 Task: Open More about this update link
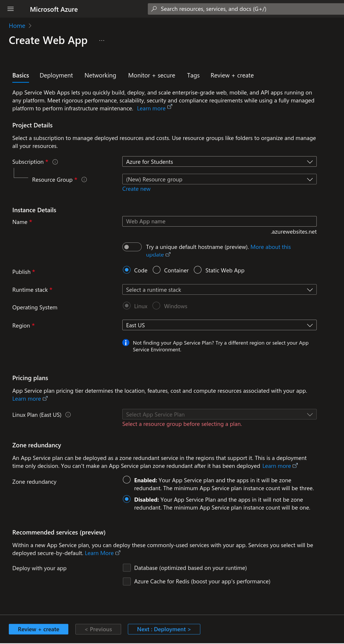271,247
